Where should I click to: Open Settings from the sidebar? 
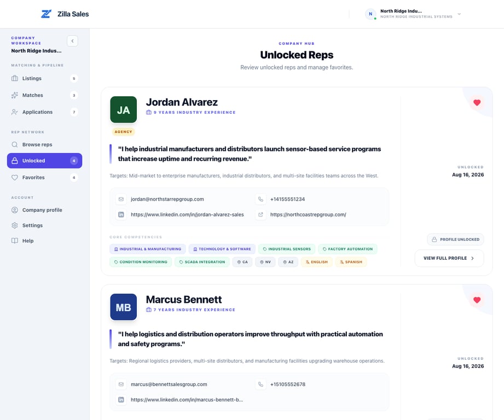[44, 225]
